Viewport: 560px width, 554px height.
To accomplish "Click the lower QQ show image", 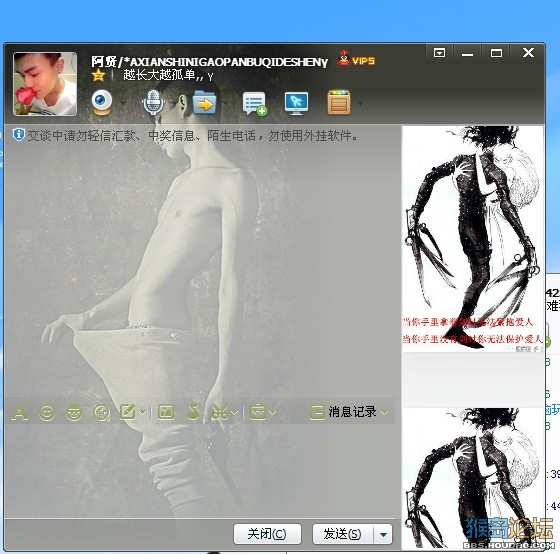I will pos(473,478).
